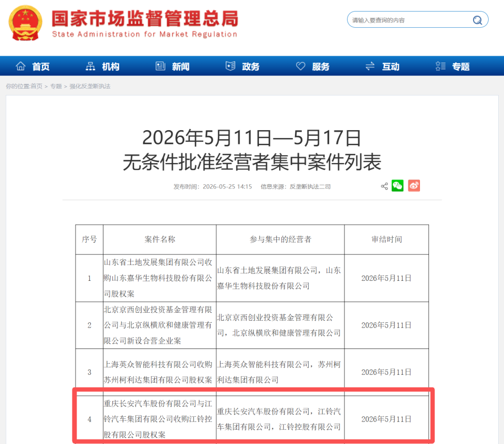The height and width of the screenshot is (444, 504).
Task: Open the 新闻 navigation menu item
Action: (x=181, y=67)
